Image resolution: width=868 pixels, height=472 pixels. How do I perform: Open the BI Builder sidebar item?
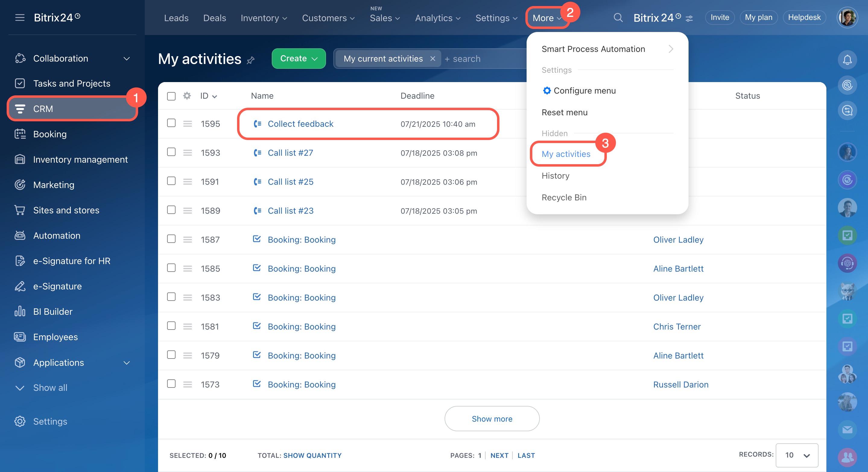(52, 311)
